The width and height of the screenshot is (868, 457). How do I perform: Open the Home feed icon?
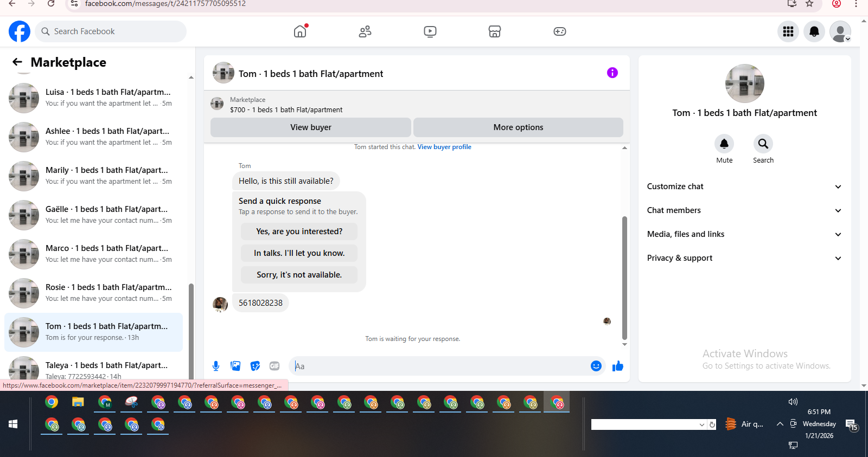300,31
